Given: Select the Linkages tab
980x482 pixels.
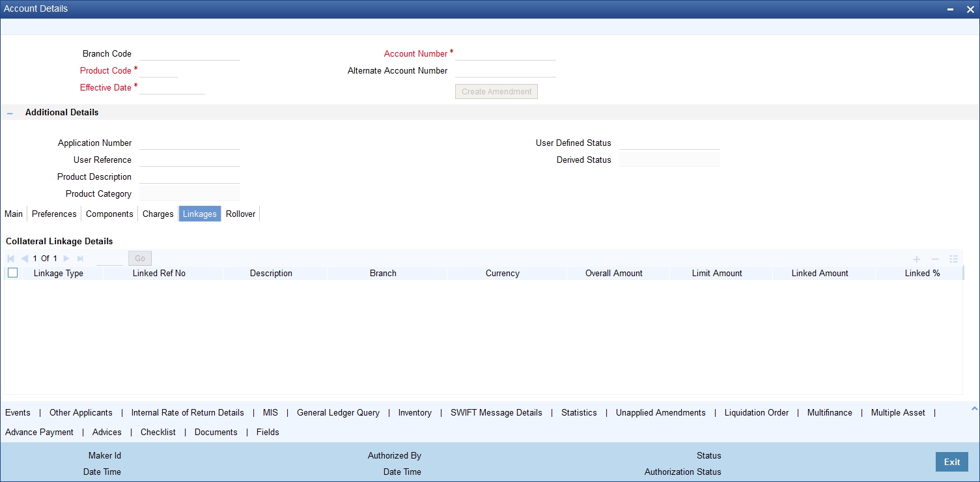Looking at the screenshot, I should [x=200, y=214].
